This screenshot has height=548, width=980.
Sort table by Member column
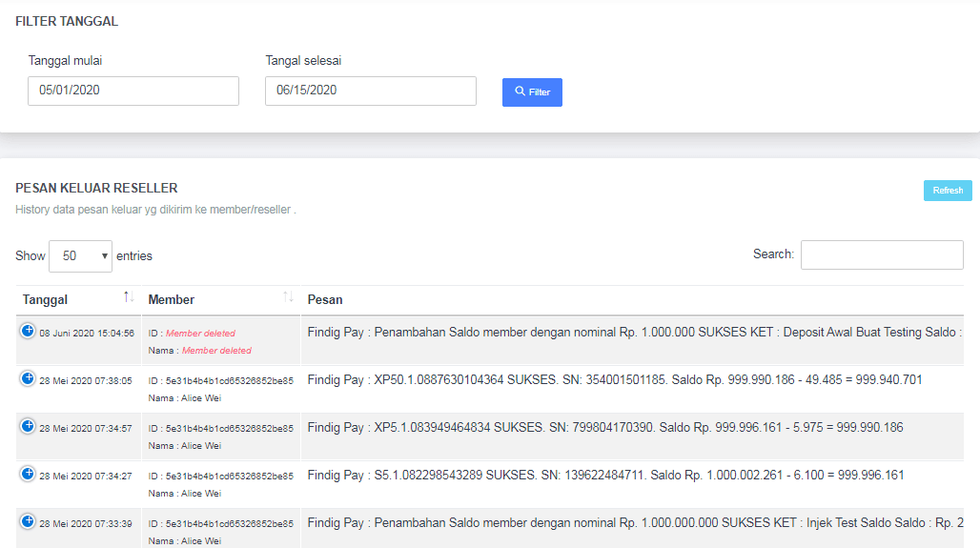click(220, 300)
